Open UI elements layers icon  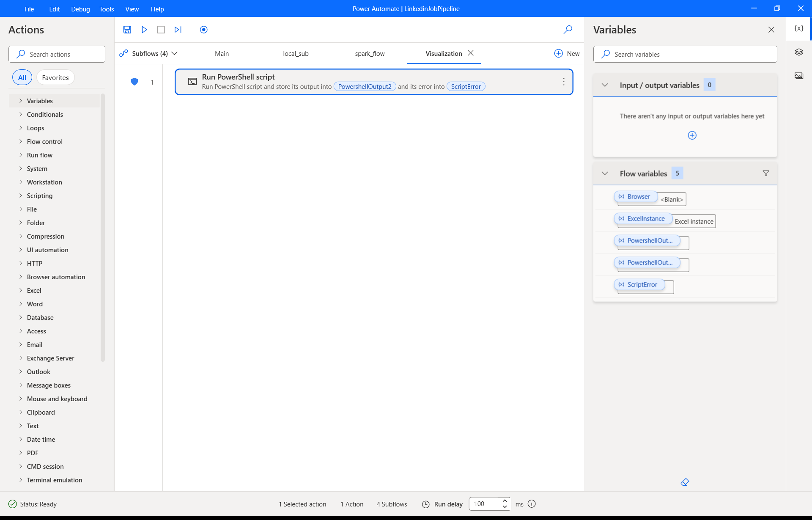point(799,52)
